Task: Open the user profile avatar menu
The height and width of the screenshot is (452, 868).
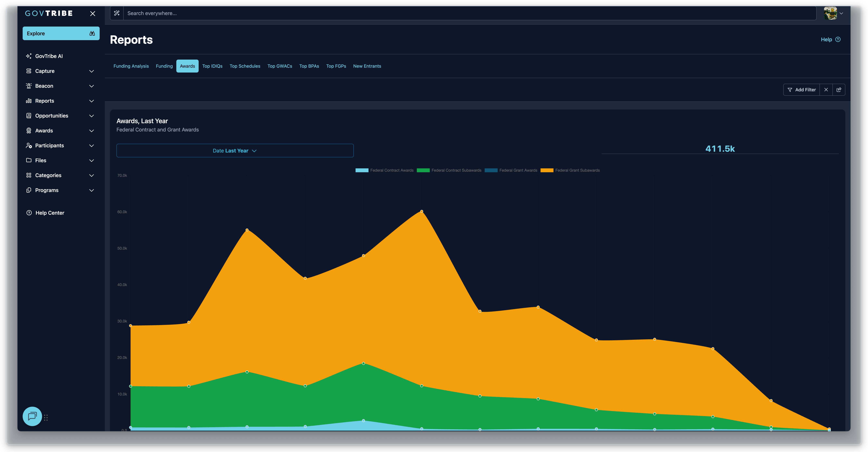Action: coord(830,13)
